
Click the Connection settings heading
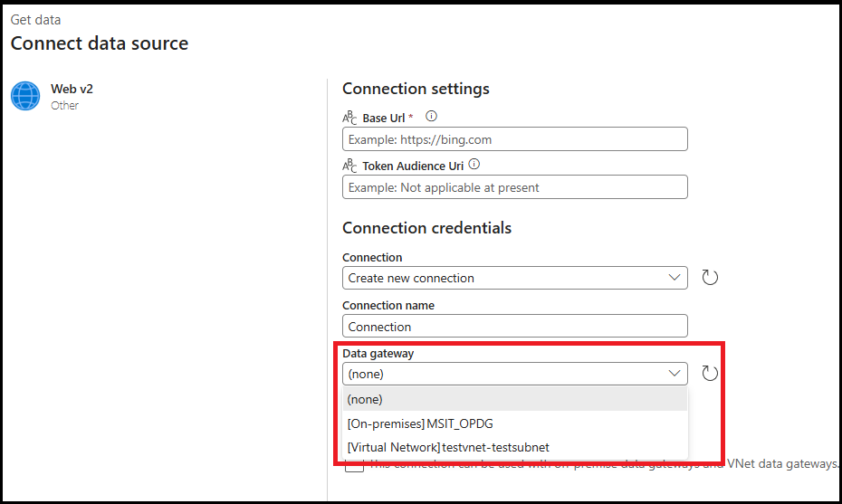(x=416, y=89)
